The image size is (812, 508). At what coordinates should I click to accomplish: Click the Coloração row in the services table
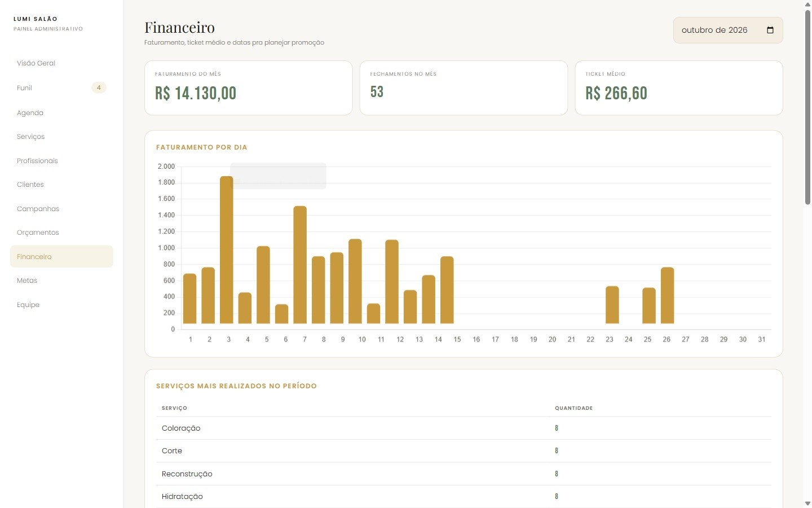point(464,428)
